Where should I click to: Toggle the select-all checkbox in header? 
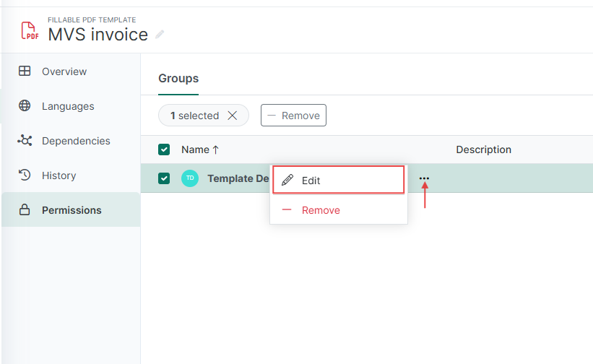[x=164, y=149]
